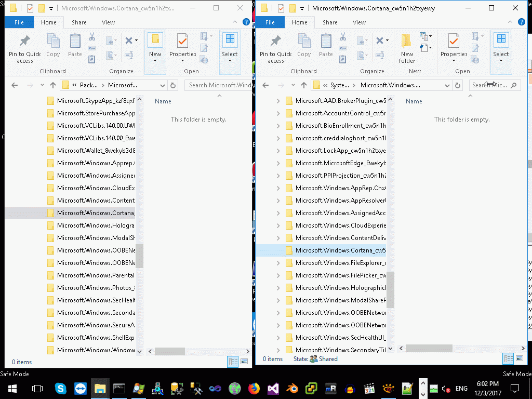Click right window horizontal scrollbar thumb
The height and width of the screenshot is (399, 532).
tap(429, 348)
